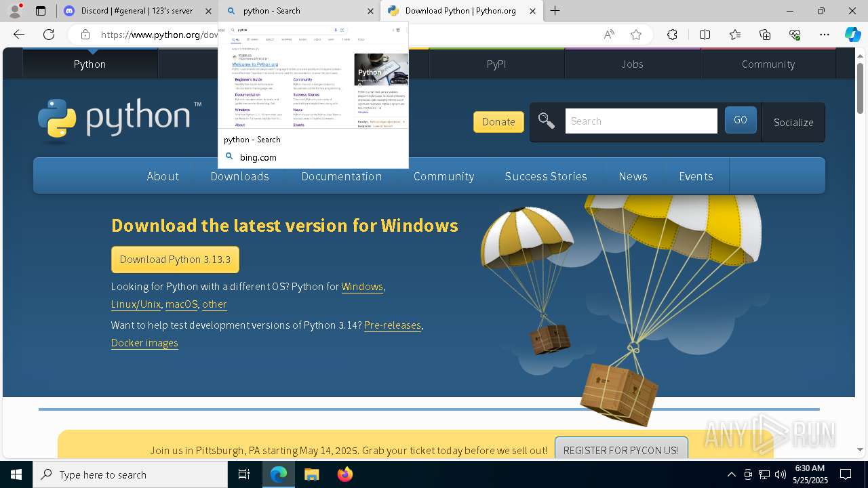Open the Socialize menu
This screenshot has width=868, height=488.
coord(793,122)
